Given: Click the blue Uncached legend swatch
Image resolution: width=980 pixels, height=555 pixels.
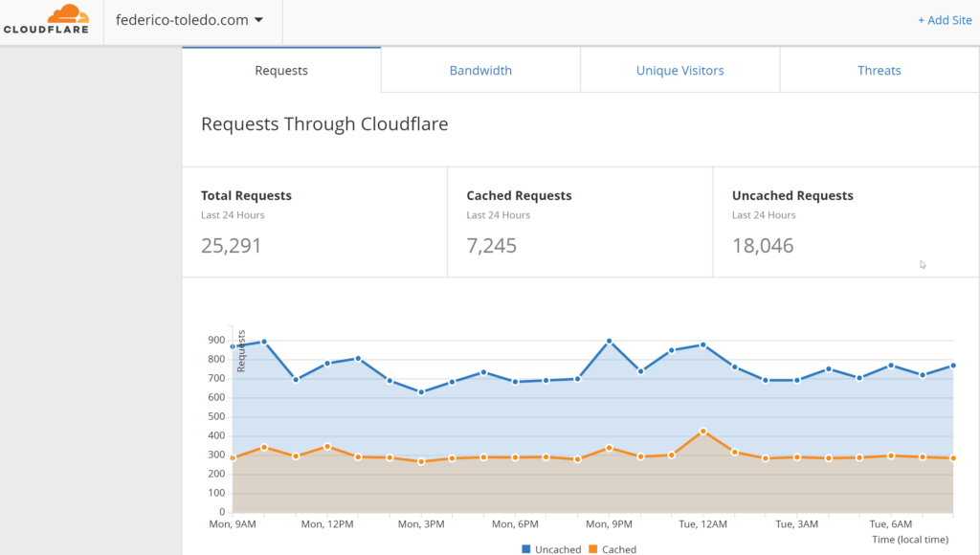Looking at the screenshot, I should pyautogui.click(x=525, y=549).
